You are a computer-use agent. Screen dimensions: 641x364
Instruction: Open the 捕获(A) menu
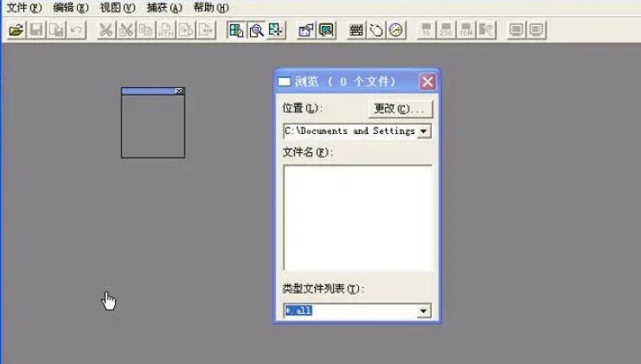(x=164, y=8)
